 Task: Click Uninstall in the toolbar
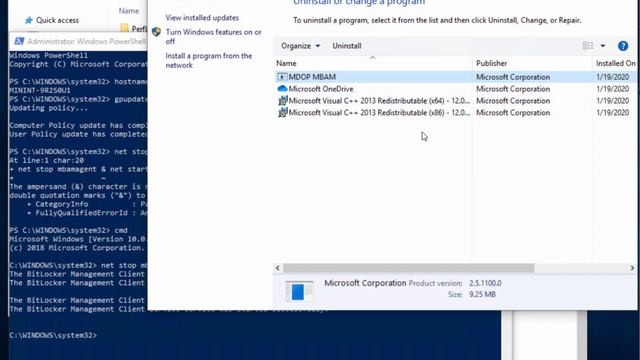pyautogui.click(x=347, y=46)
